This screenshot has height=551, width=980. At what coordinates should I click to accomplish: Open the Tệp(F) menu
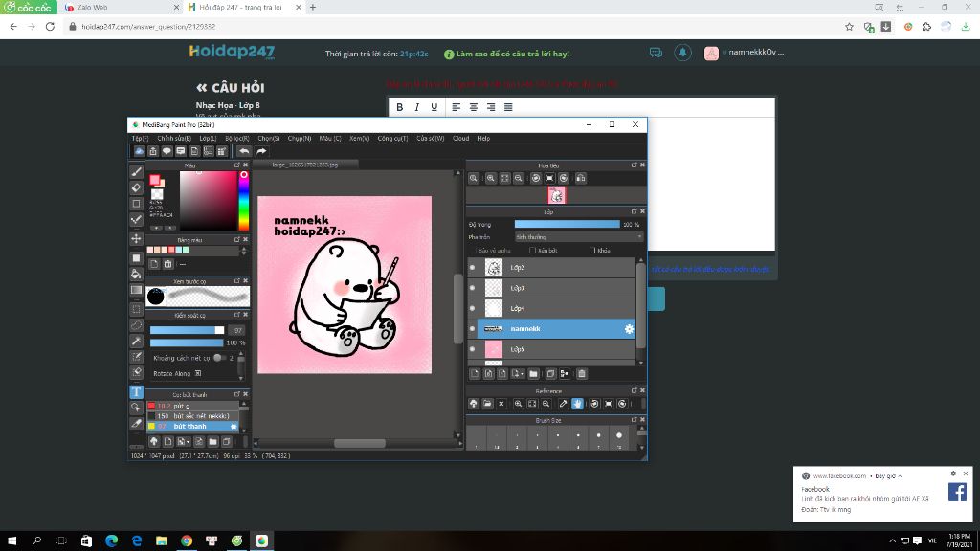140,138
